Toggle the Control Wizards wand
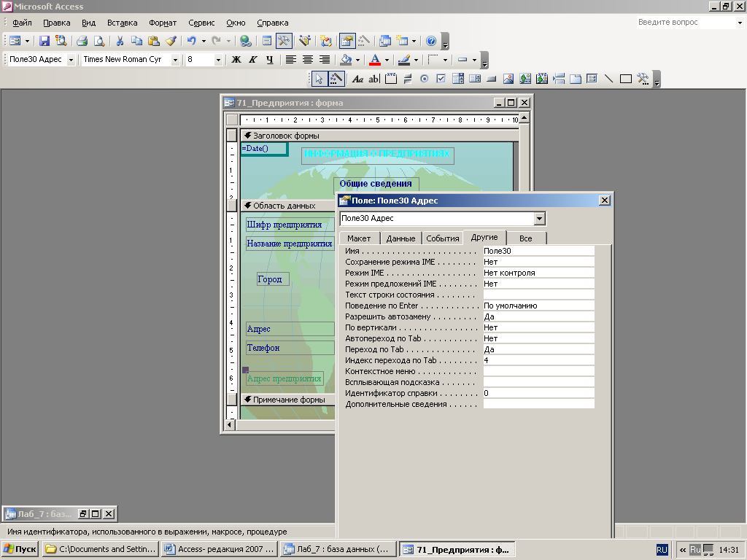The width and height of the screenshot is (747, 560). point(336,79)
